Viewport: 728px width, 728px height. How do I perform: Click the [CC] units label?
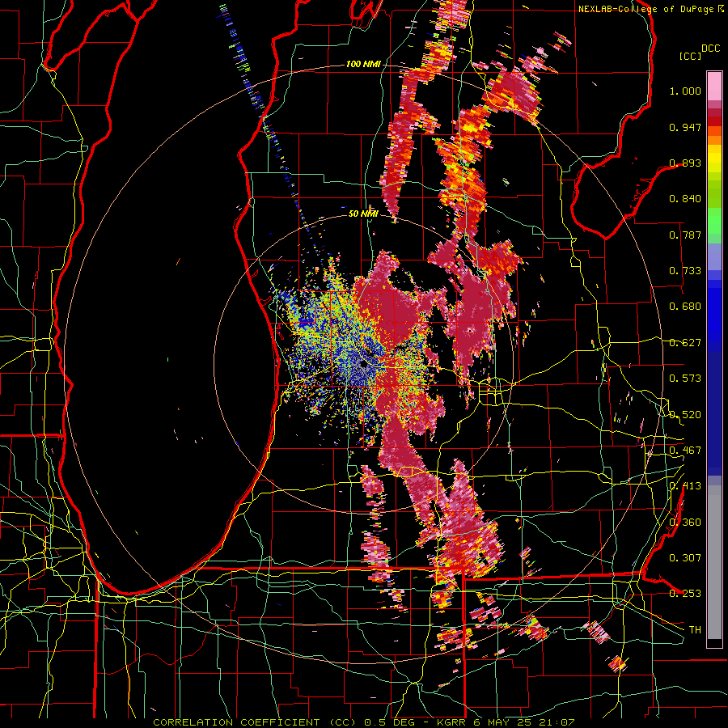pyautogui.click(x=691, y=56)
